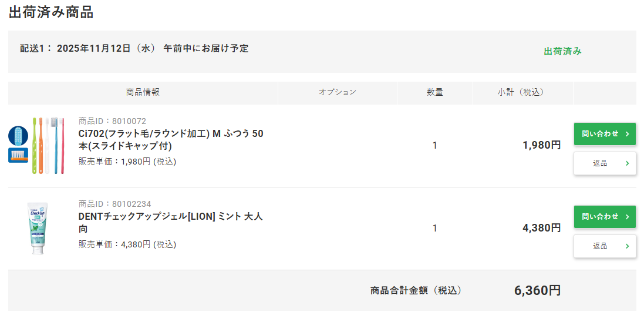The image size is (644, 322).
Task: Click the 小計（税込） column header
Action: [x=521, y=92]
